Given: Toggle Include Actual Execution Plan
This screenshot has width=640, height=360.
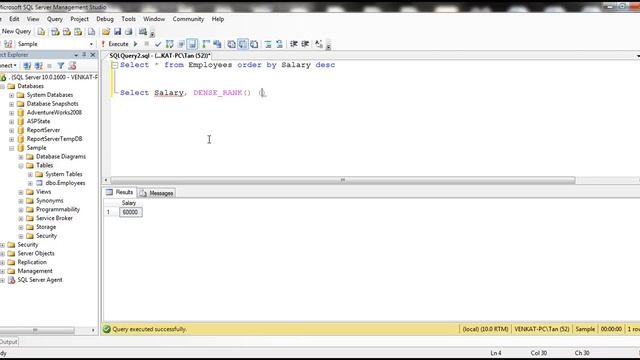Looking at the screenshot, I should click(x=206, y=44).
